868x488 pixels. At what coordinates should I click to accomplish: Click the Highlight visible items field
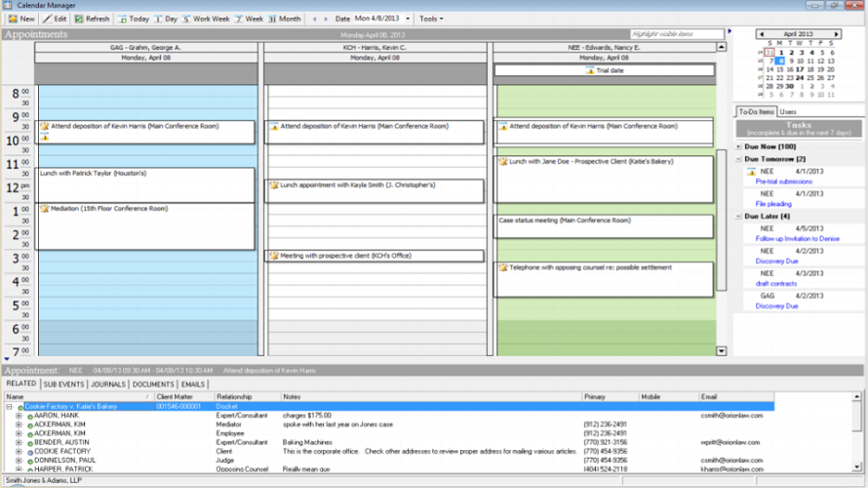point(677,34)
